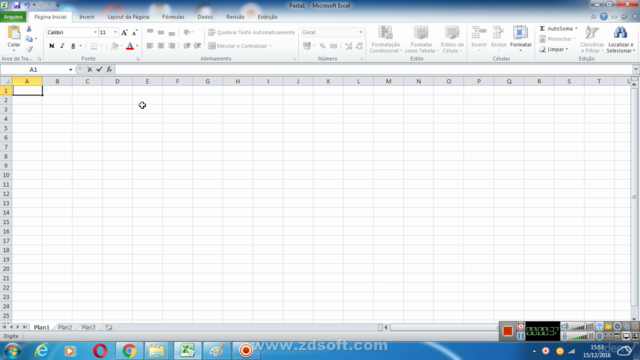Decrease font size with small A
The height and width of the screenshot is (360, 640).
tap(135, 32)
